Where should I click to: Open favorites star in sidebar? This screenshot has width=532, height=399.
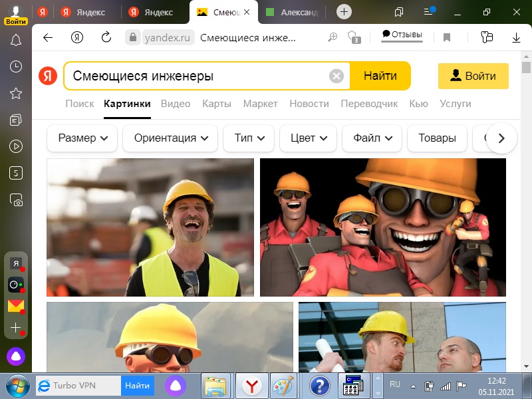15,93
